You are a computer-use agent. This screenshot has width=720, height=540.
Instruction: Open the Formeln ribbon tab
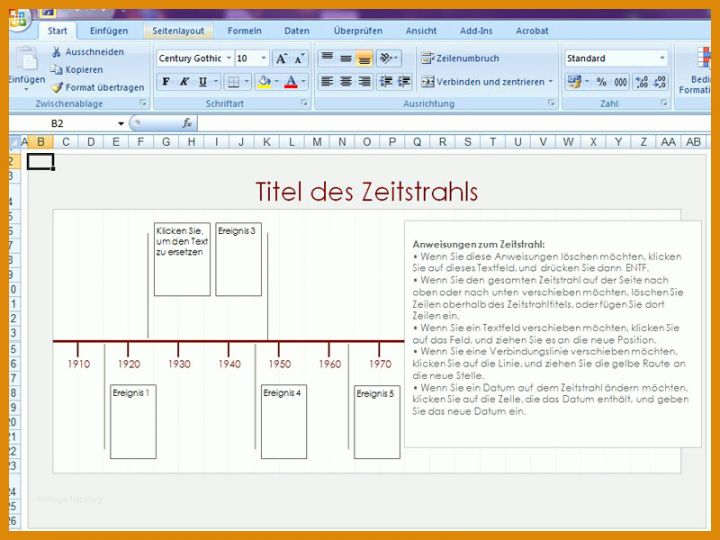(244, 31)
